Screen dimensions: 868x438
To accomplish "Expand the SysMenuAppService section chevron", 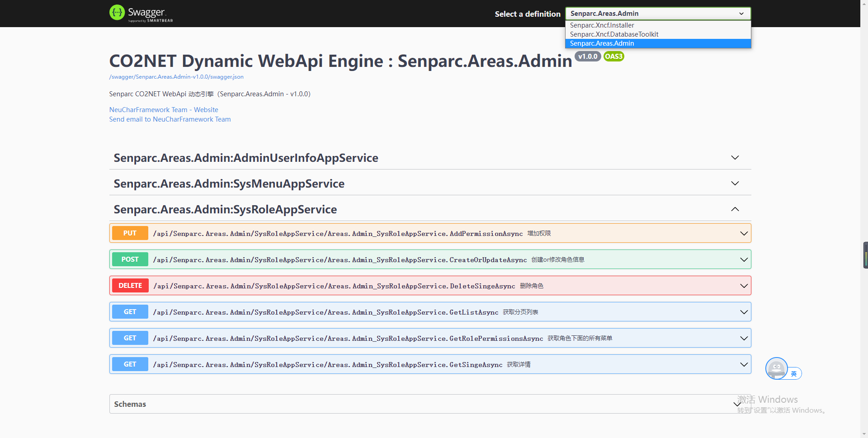I will [735, 184].
